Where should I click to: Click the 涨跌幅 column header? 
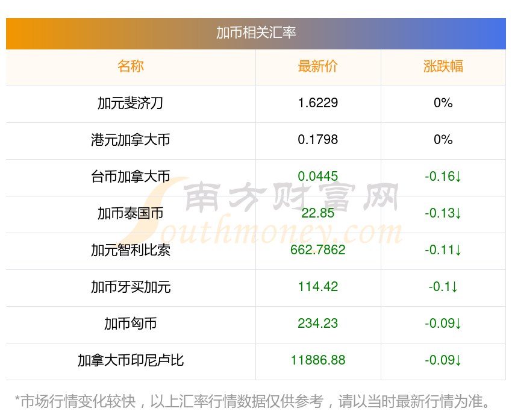pos(443,66)
